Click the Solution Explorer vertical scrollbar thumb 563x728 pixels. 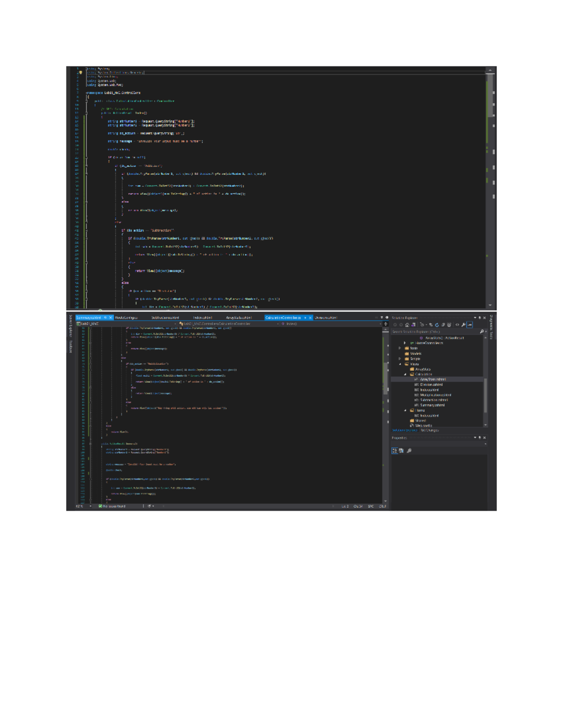click(485, 396)
